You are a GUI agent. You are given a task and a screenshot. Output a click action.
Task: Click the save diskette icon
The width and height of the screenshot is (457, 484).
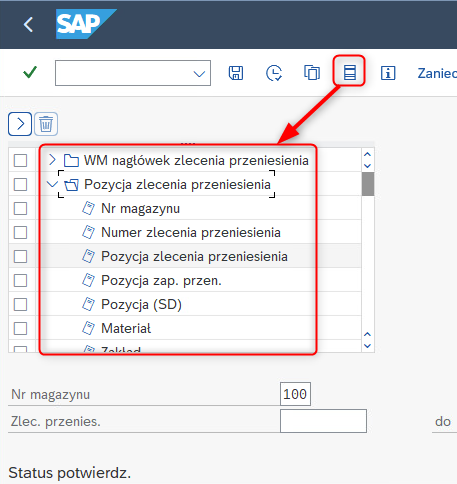236,73
